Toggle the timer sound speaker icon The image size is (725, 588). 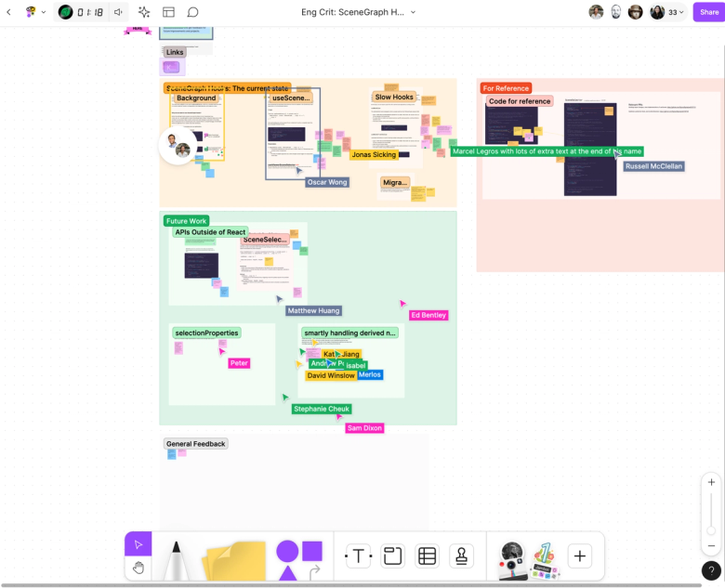(x=118, y=12)
